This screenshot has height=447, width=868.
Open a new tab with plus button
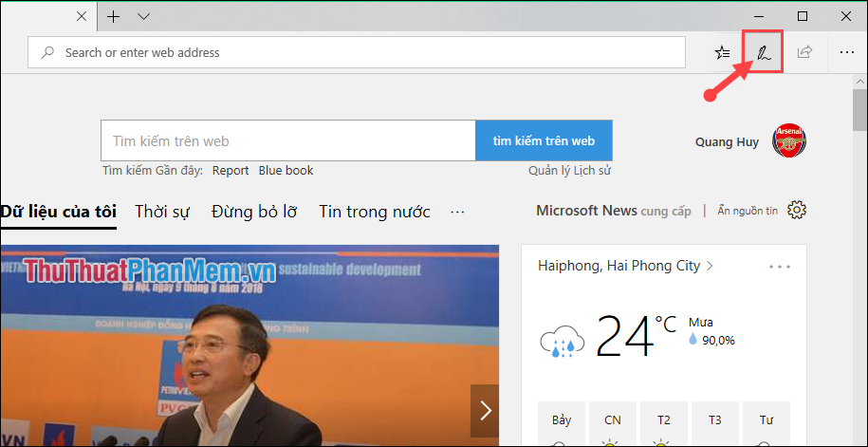click(x=113, y=17)
